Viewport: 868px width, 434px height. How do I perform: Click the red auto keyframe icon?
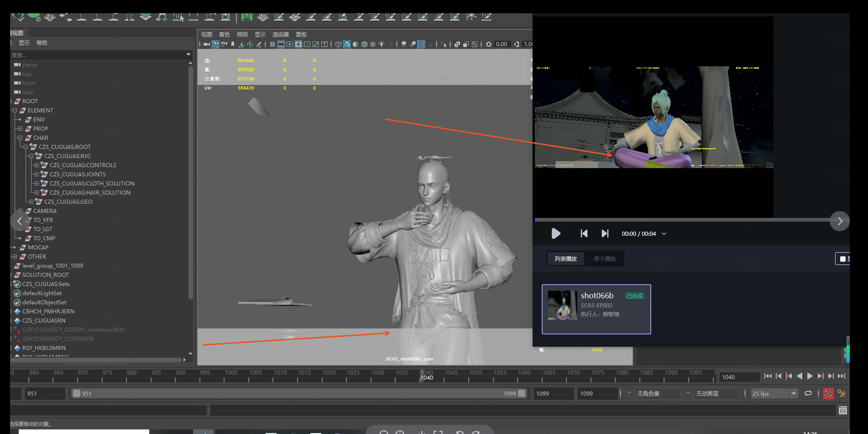pos(828,393)
